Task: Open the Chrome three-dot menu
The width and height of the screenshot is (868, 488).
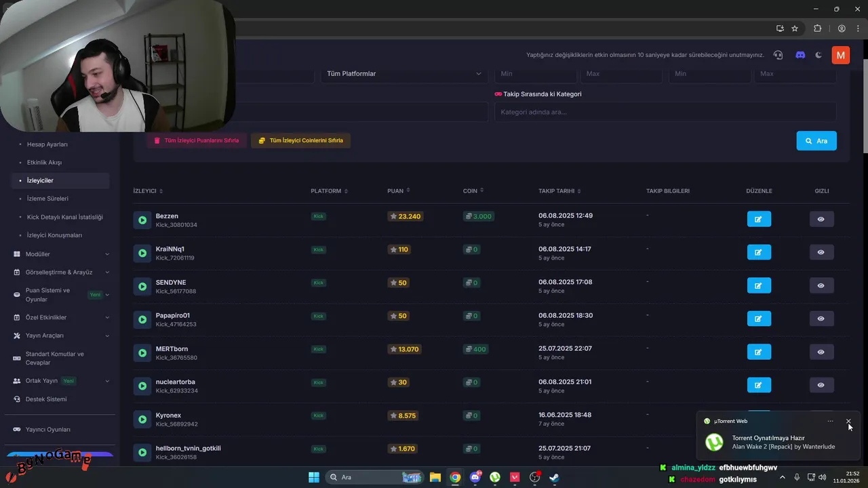Action: pos(858,28)
